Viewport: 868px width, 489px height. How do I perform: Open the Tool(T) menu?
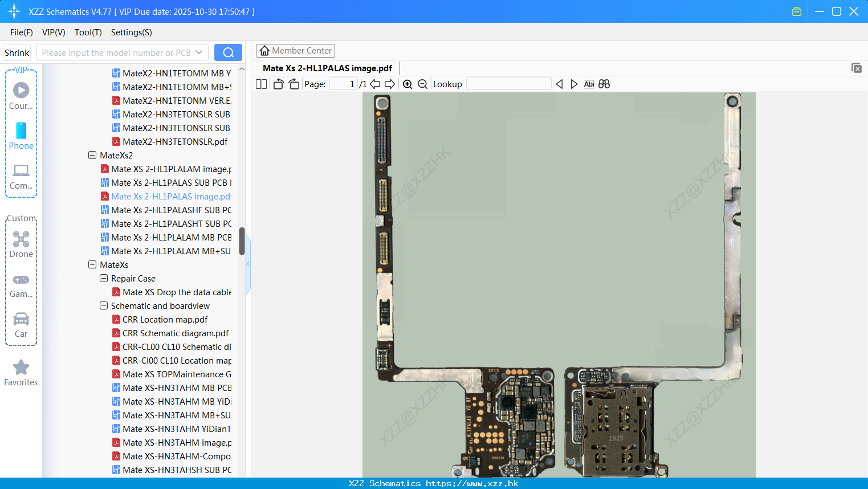88,32
